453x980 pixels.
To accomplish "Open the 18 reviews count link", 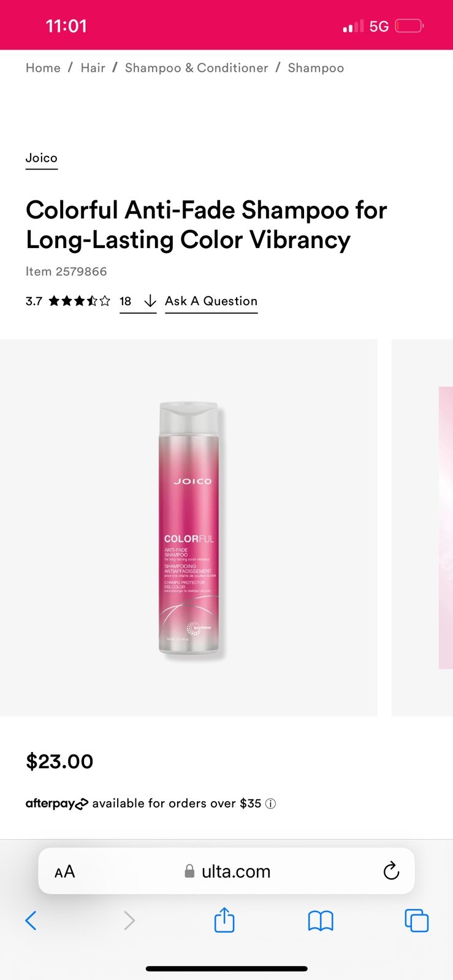I will click(x=126, y=301).
